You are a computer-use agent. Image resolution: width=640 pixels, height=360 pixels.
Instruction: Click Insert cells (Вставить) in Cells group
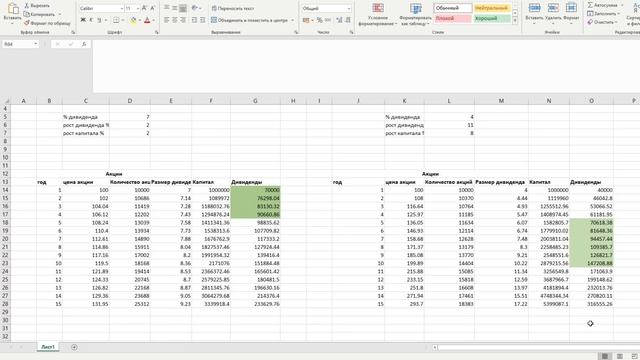point(534,13)
